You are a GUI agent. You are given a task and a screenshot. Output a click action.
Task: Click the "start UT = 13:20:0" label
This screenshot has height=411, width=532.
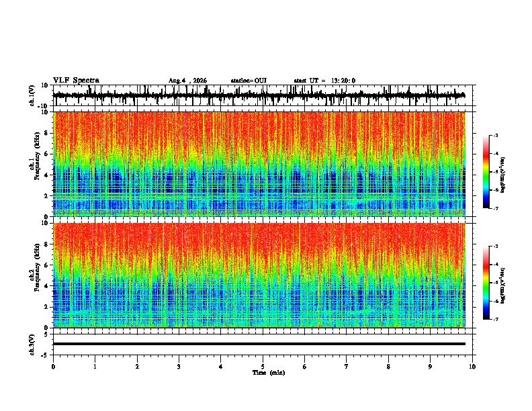click(324, 81)
